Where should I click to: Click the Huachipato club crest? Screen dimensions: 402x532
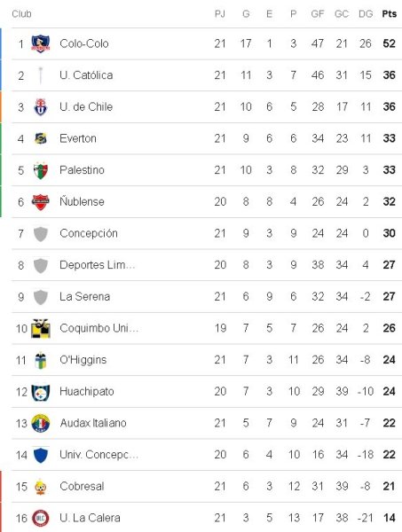point(41,392)
